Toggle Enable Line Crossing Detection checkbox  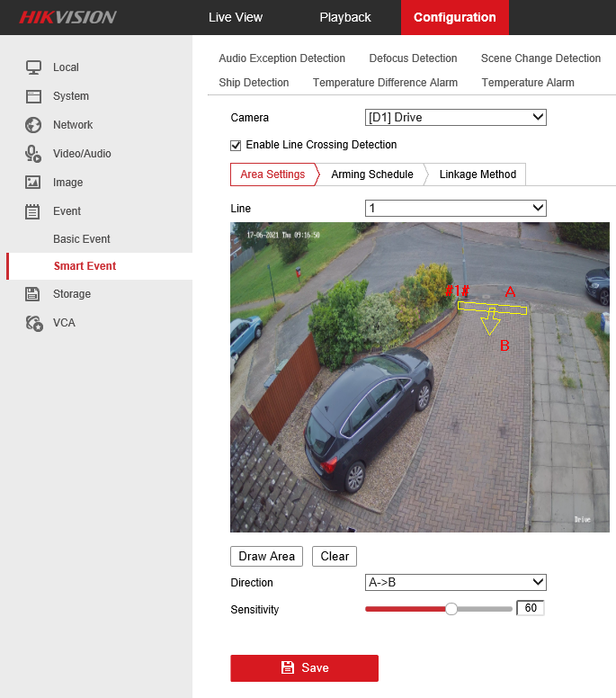pos(237,145)
